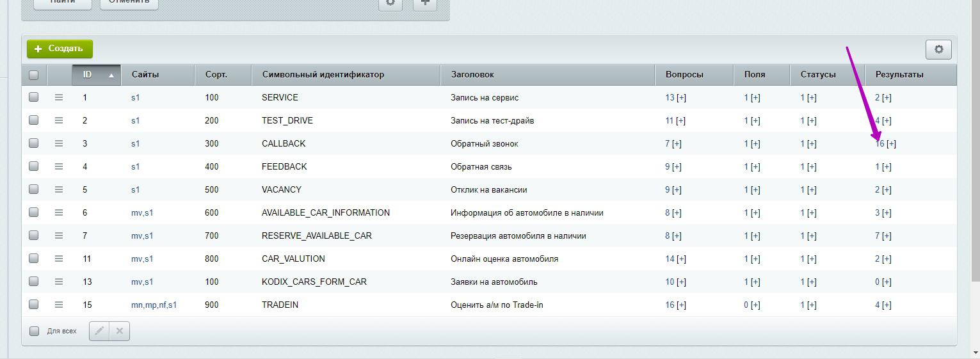Add result [+] for CALLBACK row
This screenshot has height=359, width=980.
[891, 144]
